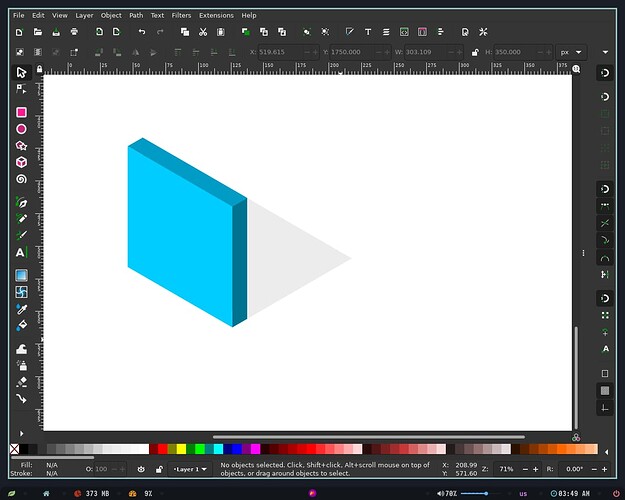Screen dimensions: 625x500
Task: Pick the cyan palette swatch
Action: pyautogui.click(x=218, y=449)
